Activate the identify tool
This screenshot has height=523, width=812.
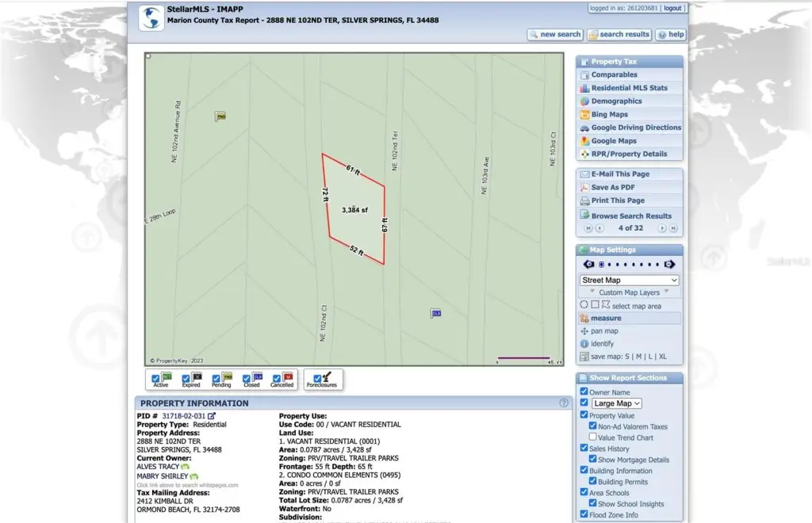pyautogui.click(x=602, y=344)
